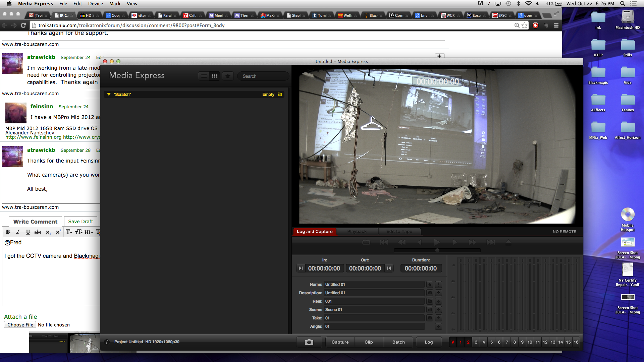Click the Batch capture button

[x=398, y=342]
